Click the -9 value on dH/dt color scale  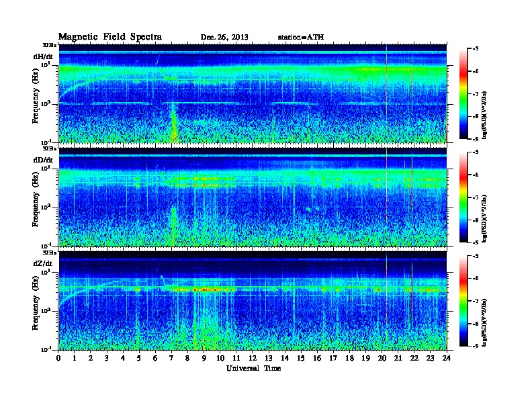[476, 139]
